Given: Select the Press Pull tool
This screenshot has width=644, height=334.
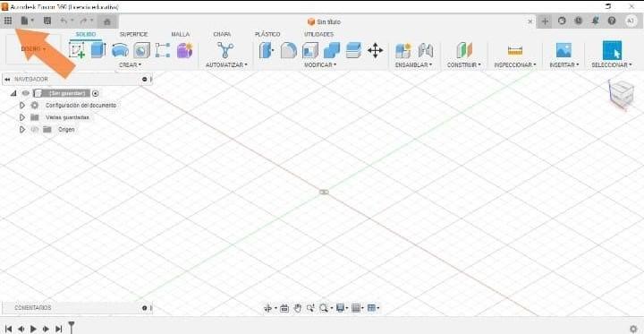Looking at the screenshot, I should pos(267,51).
